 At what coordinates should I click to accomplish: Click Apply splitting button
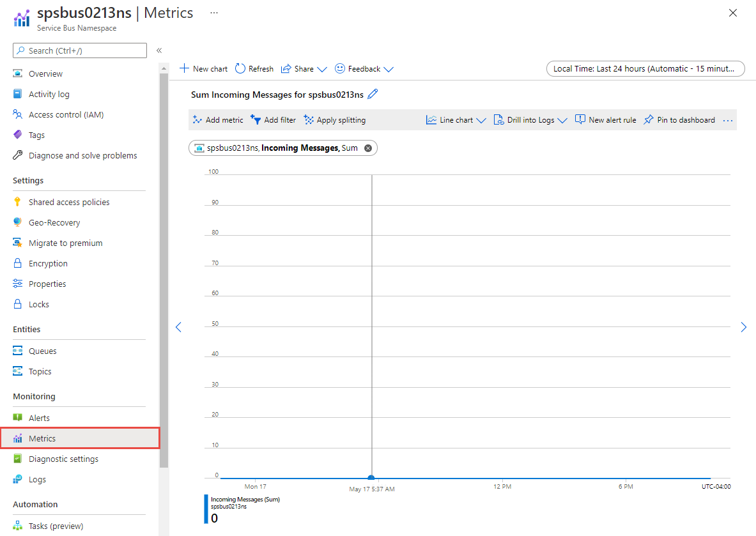click(x=335, y=120)
